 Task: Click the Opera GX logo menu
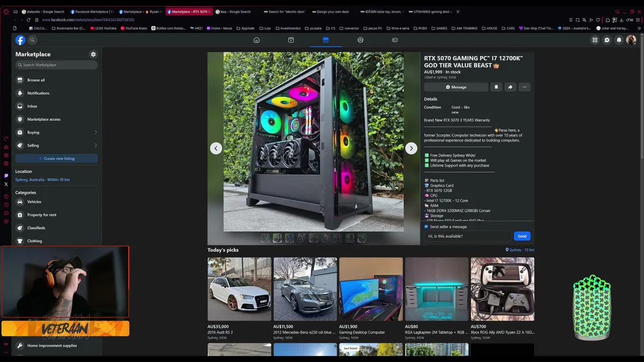(x=6, y=12)
